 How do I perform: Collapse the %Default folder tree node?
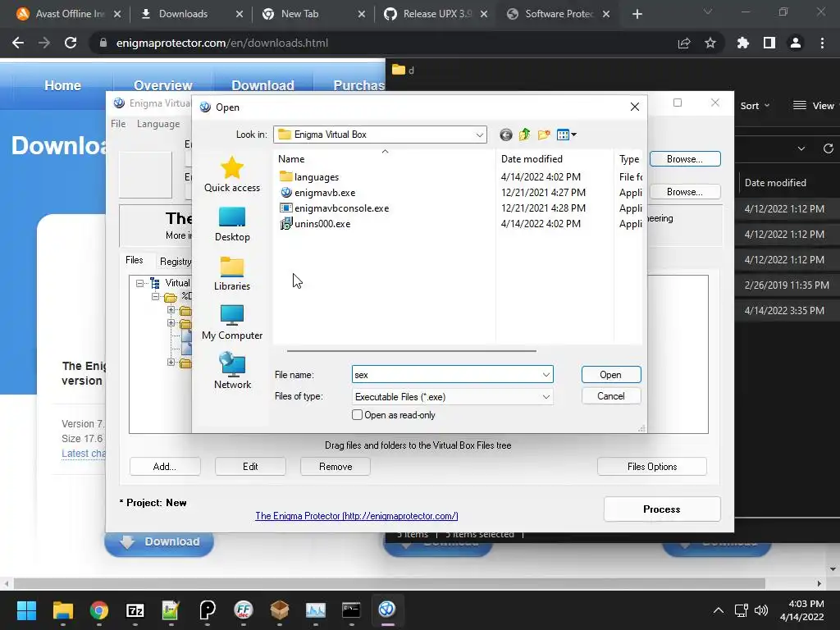(155, 296)
